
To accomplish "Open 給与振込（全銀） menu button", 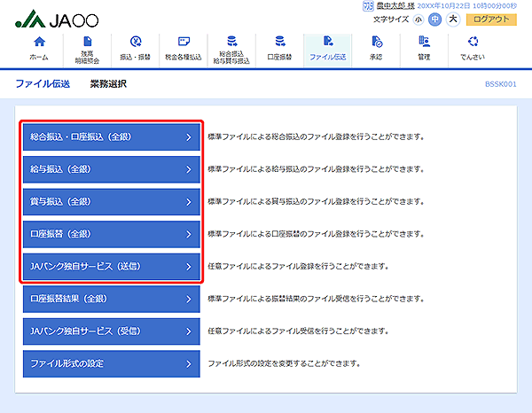I will (112, 169).
